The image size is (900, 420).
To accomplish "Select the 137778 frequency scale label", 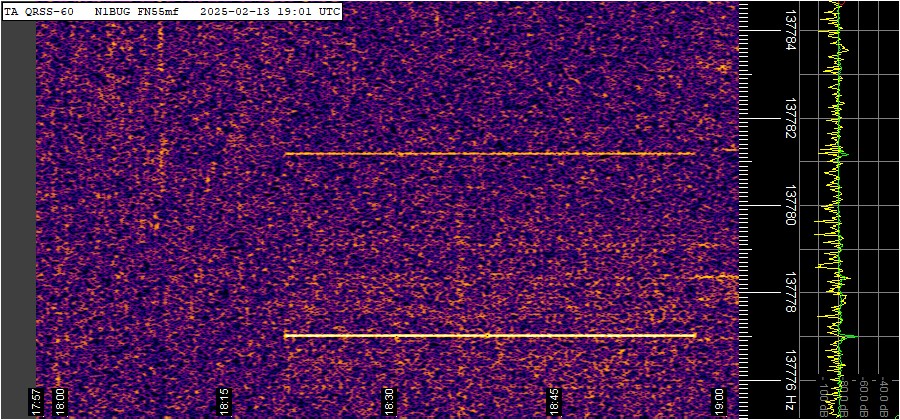I will click(791, 293).
